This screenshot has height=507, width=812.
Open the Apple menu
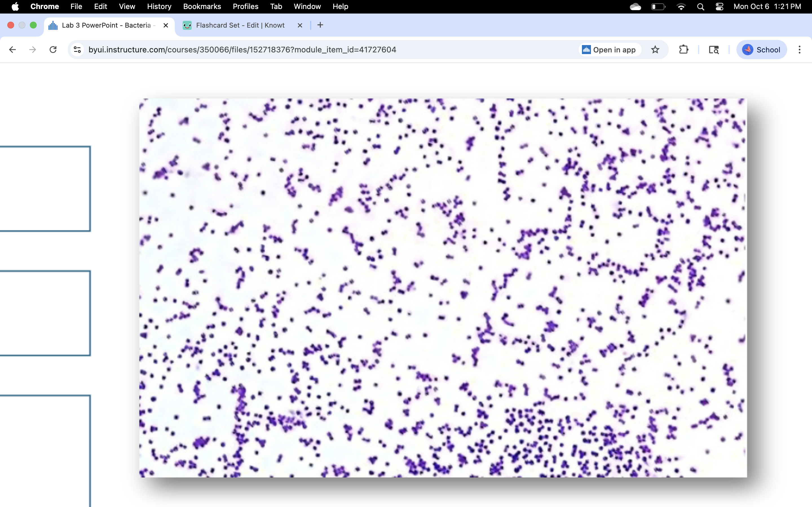pyautogui.click(x=15, y=7)
